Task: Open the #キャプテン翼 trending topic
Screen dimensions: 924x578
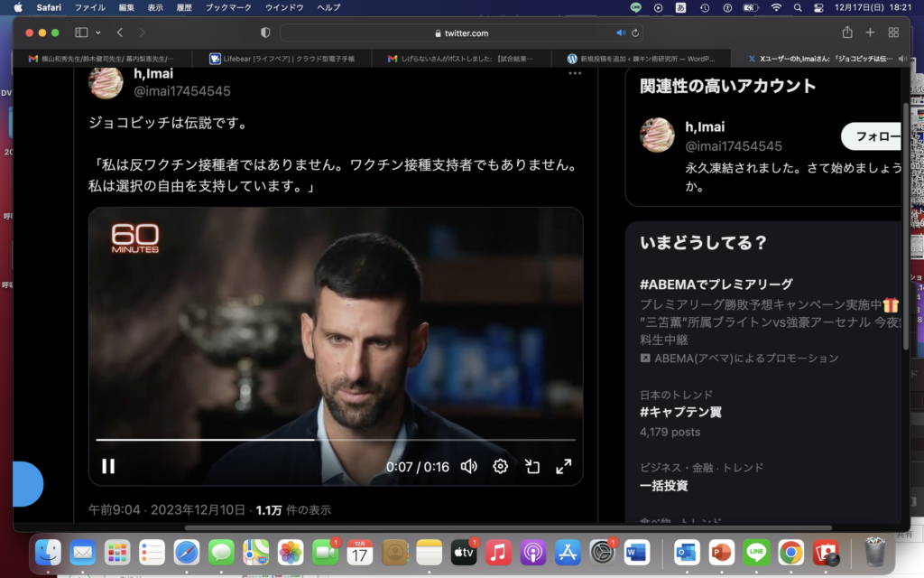Action: (x=682, y=413)
